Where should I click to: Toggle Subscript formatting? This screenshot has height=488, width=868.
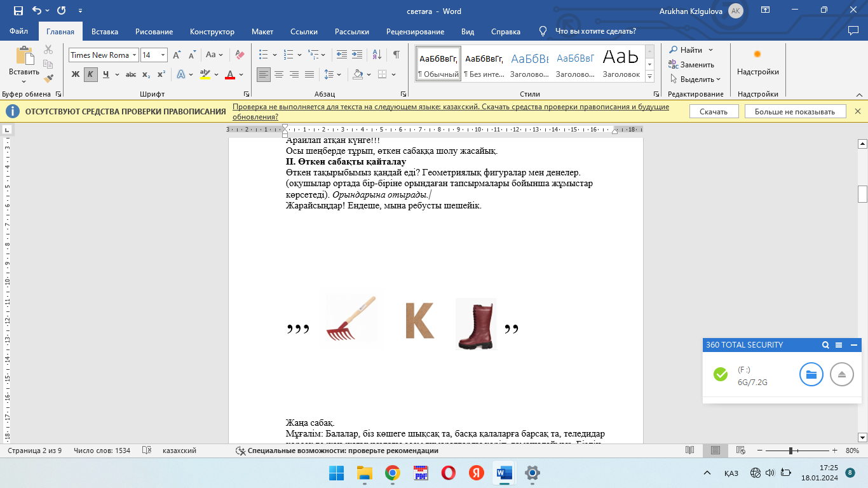[146, 74]
